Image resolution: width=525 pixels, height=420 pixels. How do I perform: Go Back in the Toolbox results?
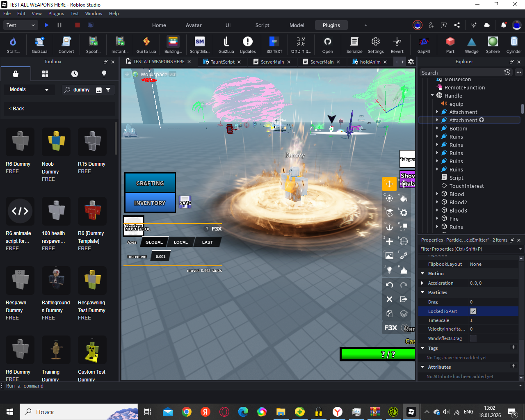click(16, 109)
